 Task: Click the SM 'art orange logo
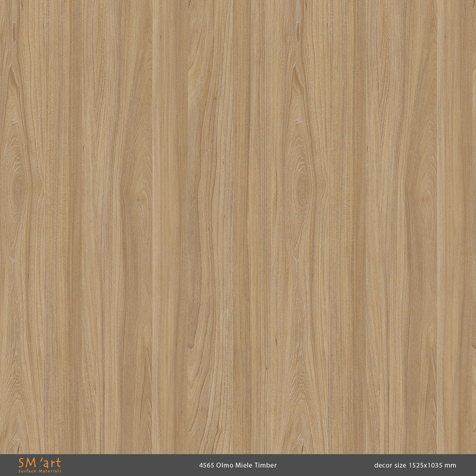[39, 463]
